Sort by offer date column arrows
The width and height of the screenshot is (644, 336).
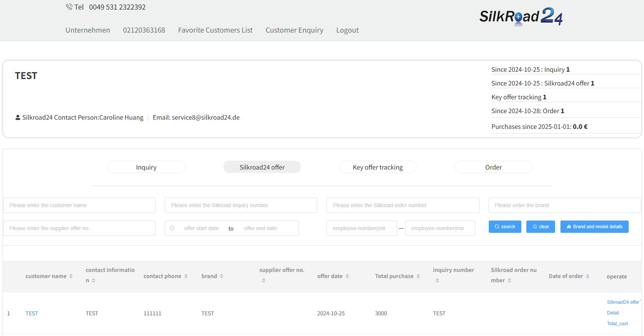pos(347,276)
